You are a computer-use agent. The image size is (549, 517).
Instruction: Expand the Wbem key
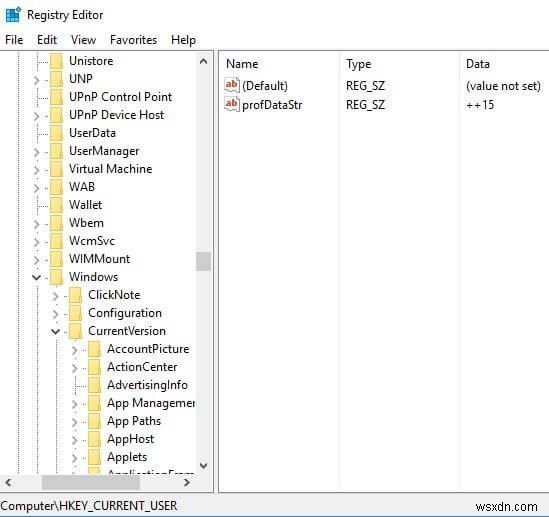point(36,224)
